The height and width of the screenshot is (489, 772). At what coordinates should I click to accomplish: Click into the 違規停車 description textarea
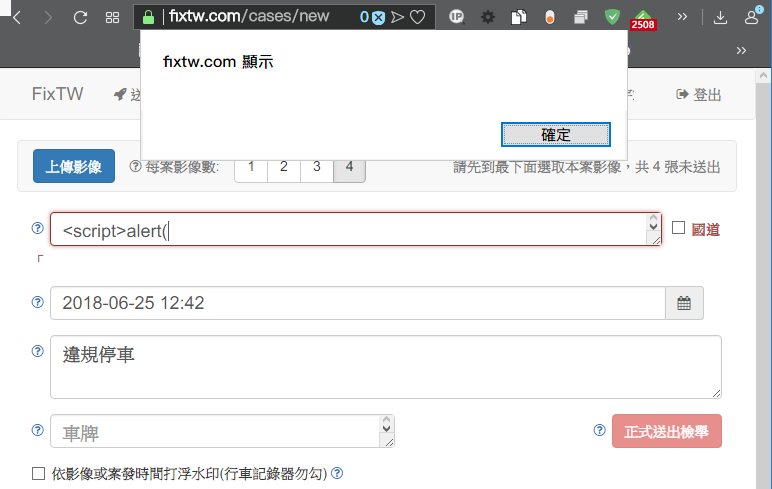(386, 367)
